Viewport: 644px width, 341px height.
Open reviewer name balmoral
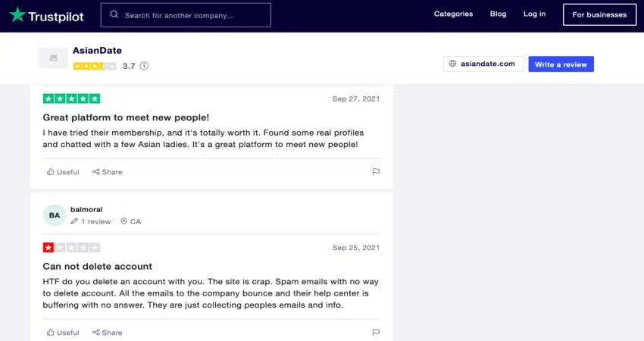coord(86,209)
